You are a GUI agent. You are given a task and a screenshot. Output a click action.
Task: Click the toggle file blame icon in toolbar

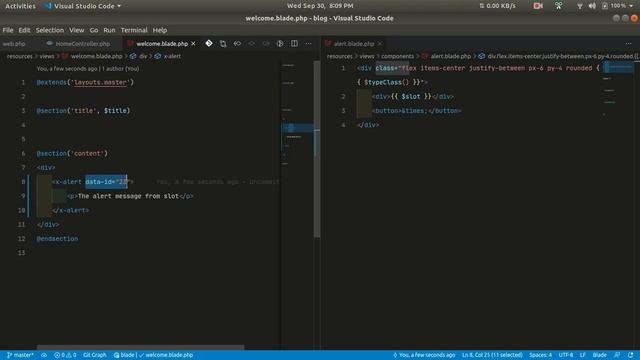point(280,43)
